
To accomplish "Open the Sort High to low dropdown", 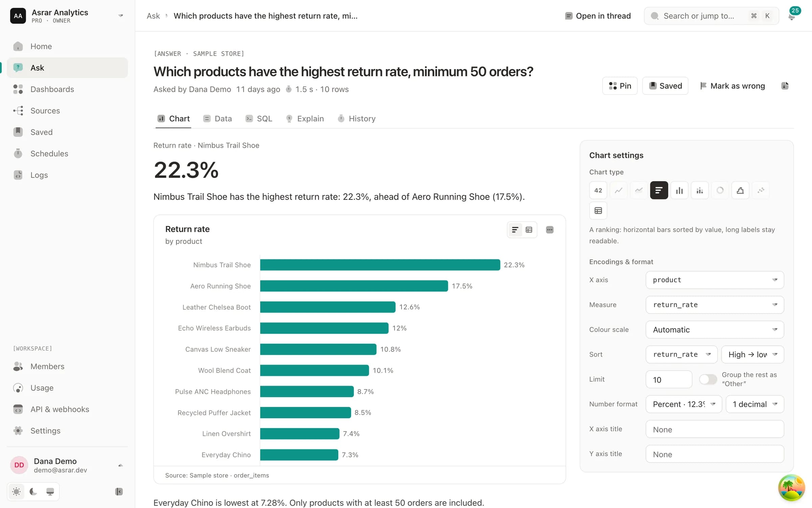I will 752,355.
